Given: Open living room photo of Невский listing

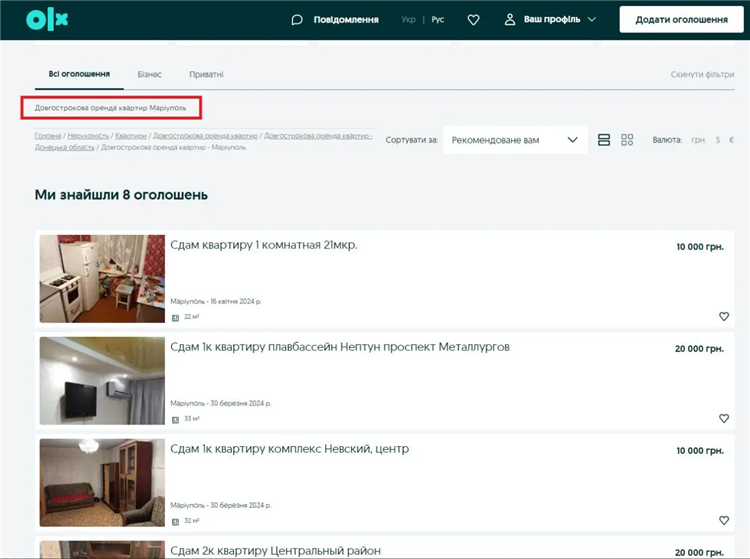Looking at the screenshot, I should (x=102, y=482).
